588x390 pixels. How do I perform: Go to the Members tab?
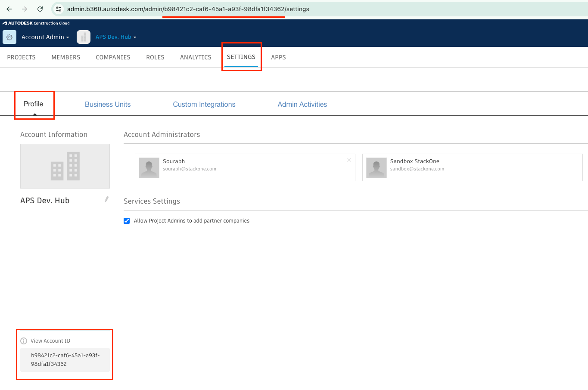coord(66,57)
